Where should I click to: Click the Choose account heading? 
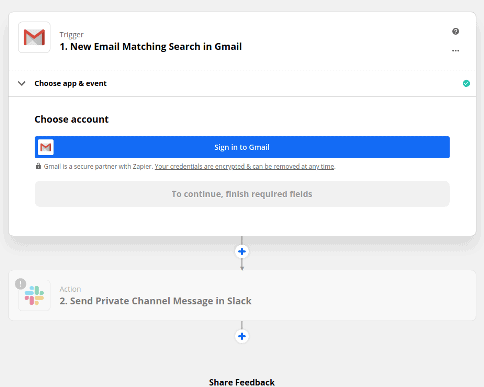[72, 119]
